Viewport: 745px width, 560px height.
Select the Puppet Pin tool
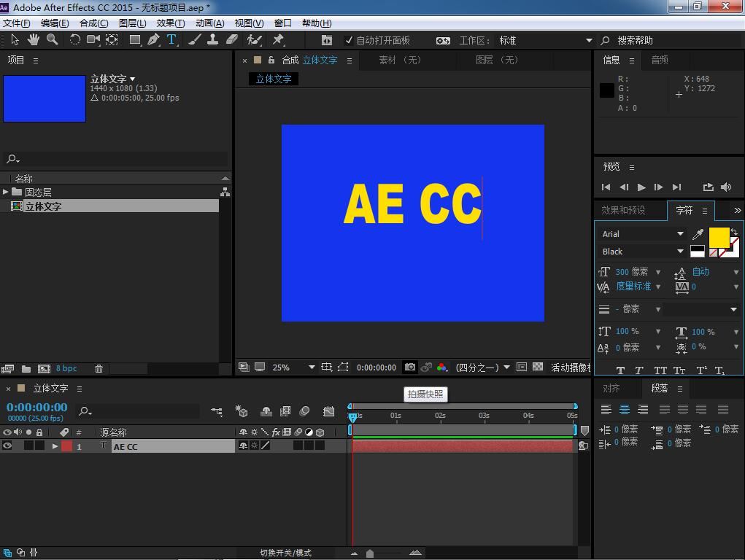pos(278,40)
